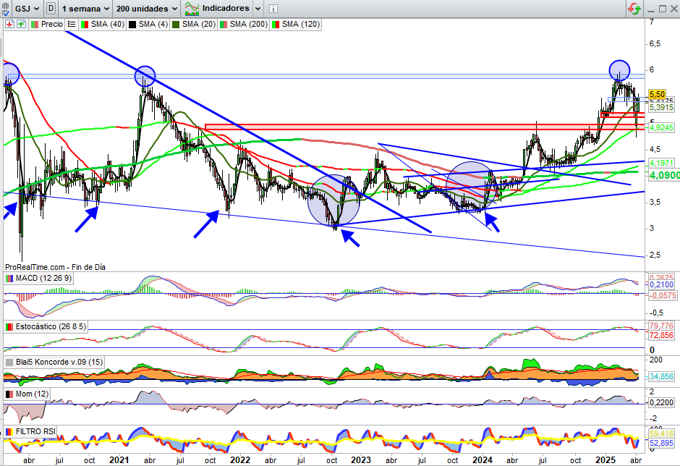Open the Precio price settings label
680x466 pixels.
52,24
